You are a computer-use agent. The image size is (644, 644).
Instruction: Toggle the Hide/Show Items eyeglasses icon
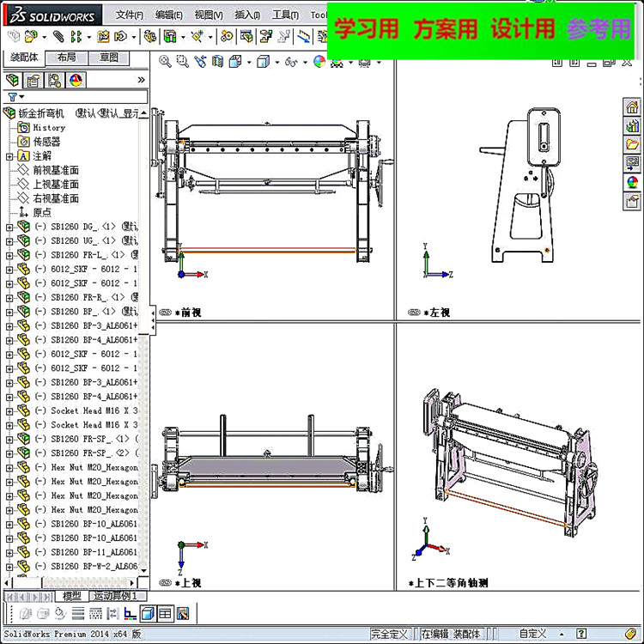[291, 62]
